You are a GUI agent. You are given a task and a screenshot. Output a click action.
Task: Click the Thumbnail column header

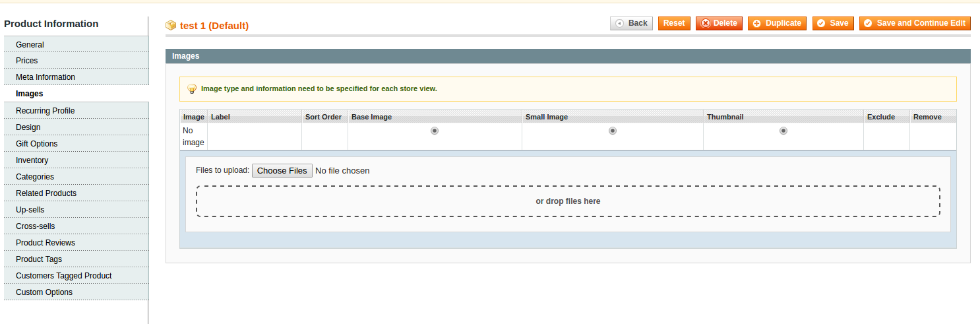783,117
